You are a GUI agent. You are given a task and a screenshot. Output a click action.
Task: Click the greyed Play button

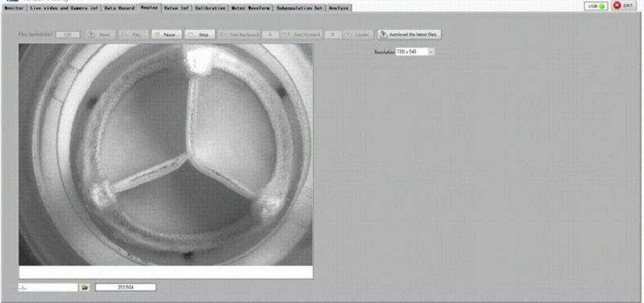(134, 35)
